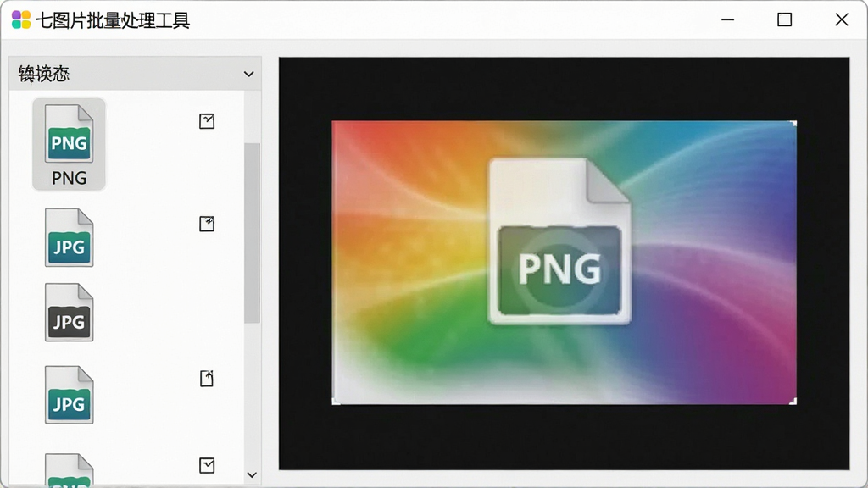This screenshot has width=868, height=488.
Task: Click the 'PNG' label under the selected file
Action: pos(70,178)
